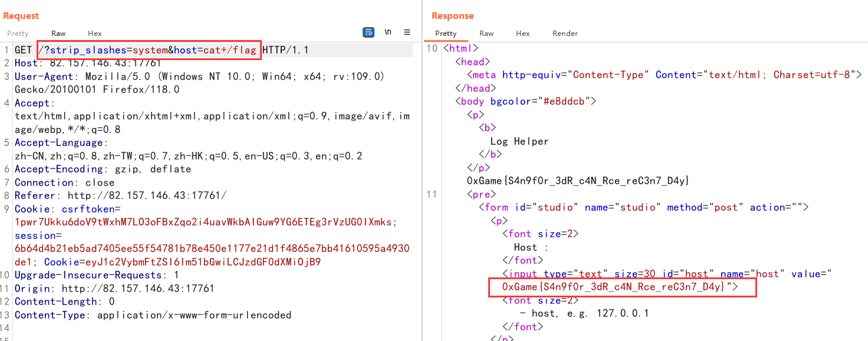868x341 pixels.
Task: Open the Request panel hamburger menu
Action: (x=407, y=32)
